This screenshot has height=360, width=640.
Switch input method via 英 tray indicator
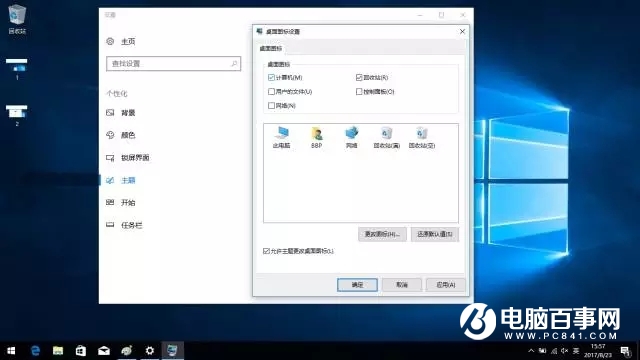(576, 351)
